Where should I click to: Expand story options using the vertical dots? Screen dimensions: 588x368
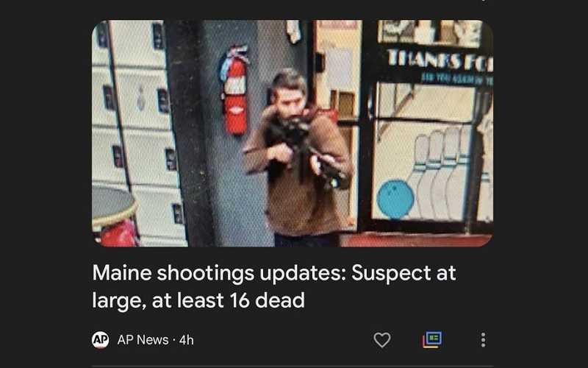pyautogui.click(x=483, y=340)
